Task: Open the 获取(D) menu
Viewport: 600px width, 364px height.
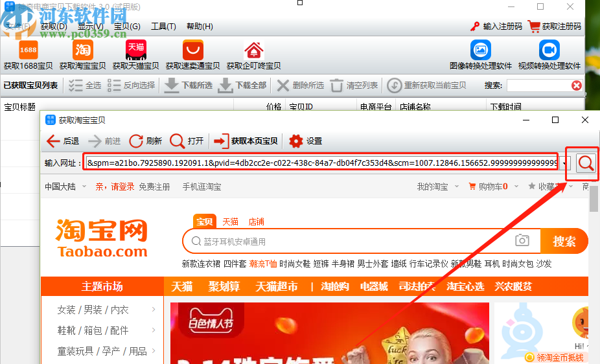Action: point(54,27)
